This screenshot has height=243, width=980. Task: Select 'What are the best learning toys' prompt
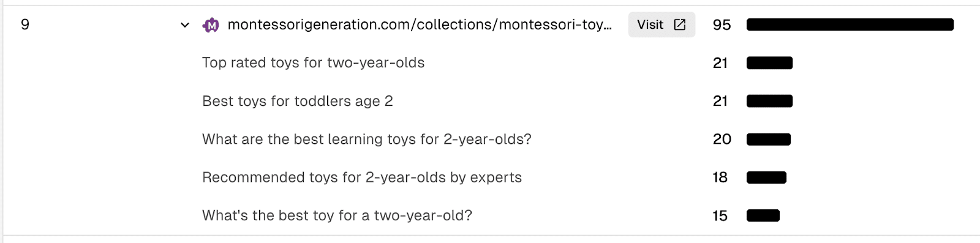pyautogui.click(x=367, y=139)
